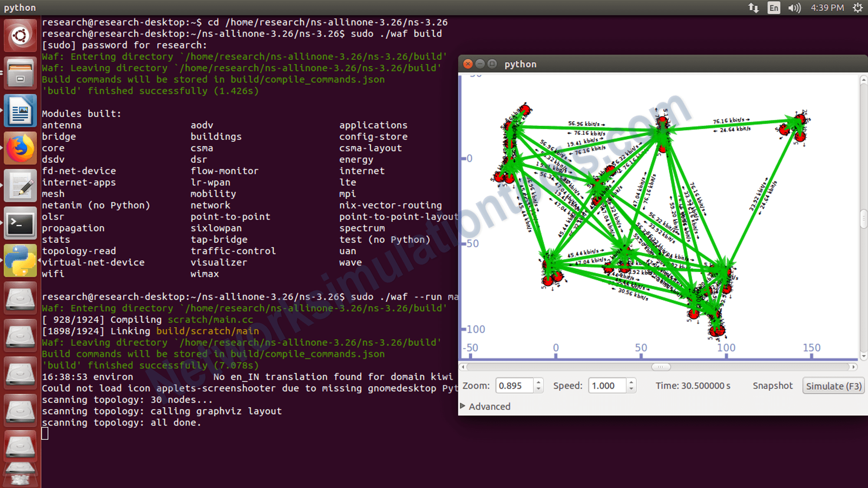
Task: Click the 'Time: 30.500000 s' label
Action: 693,386
